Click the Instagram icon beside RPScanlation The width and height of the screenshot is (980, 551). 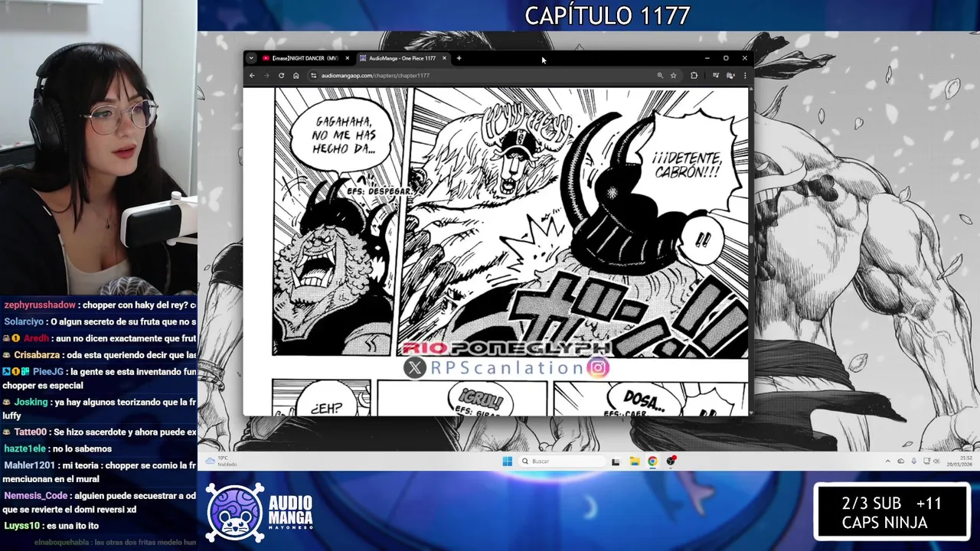[x=598, y=368]
